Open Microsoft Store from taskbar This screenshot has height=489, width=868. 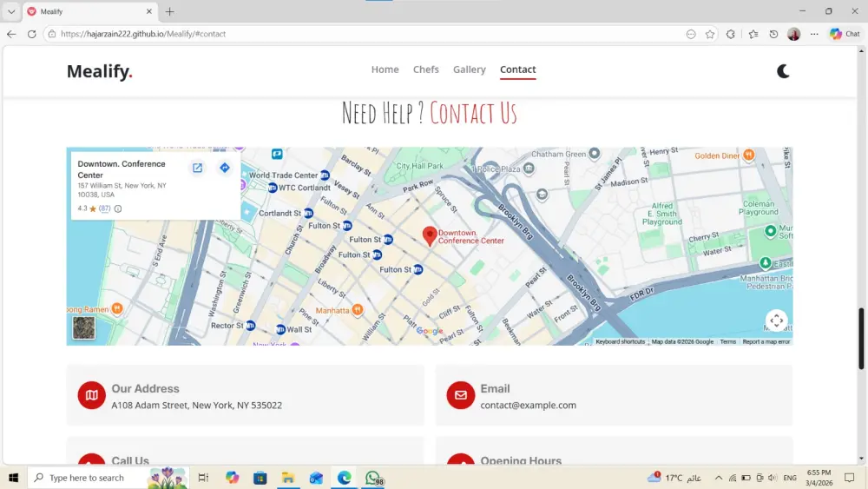(x=260, y=478)
